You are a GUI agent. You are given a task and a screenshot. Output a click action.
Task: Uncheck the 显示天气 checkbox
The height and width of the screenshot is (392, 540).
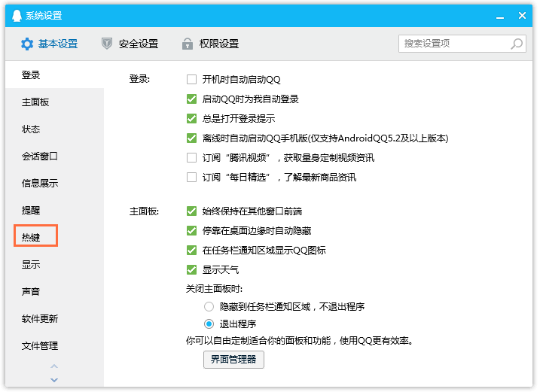[x=191, y=270]
